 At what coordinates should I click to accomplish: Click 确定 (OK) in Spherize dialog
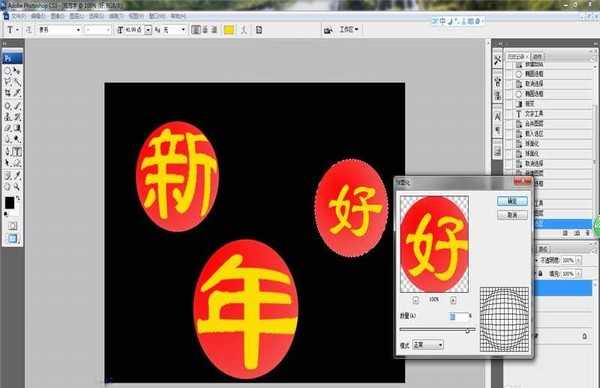coord(512,201)
